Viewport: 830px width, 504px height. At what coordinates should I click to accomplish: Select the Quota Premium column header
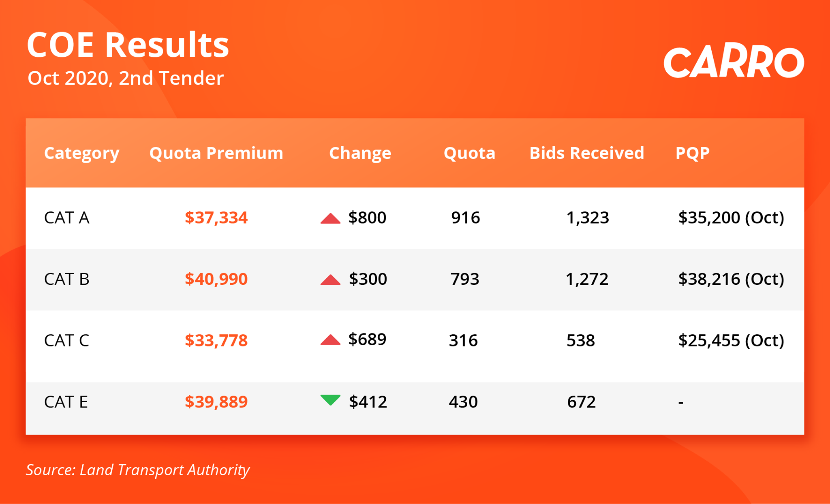(x=216, y=153)
